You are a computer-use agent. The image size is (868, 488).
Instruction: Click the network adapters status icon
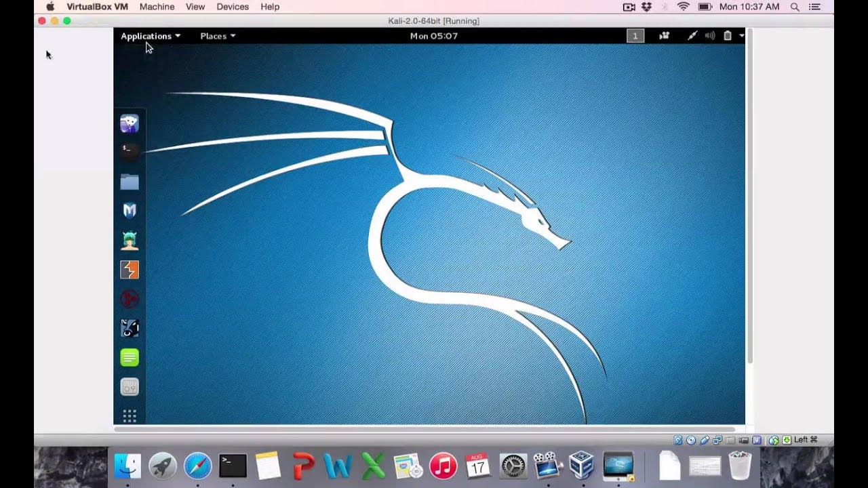pyautogui.click(x=717, y=440)
